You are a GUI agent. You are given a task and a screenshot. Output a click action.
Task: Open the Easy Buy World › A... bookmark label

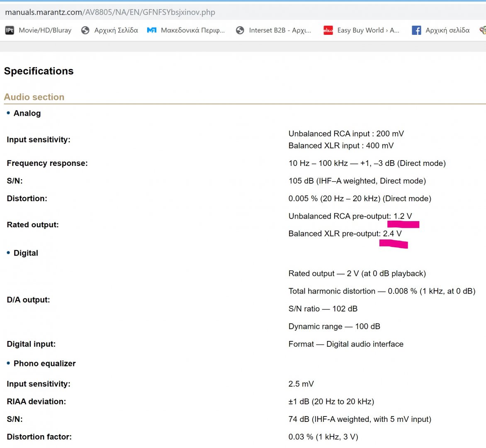click(368, 30)
